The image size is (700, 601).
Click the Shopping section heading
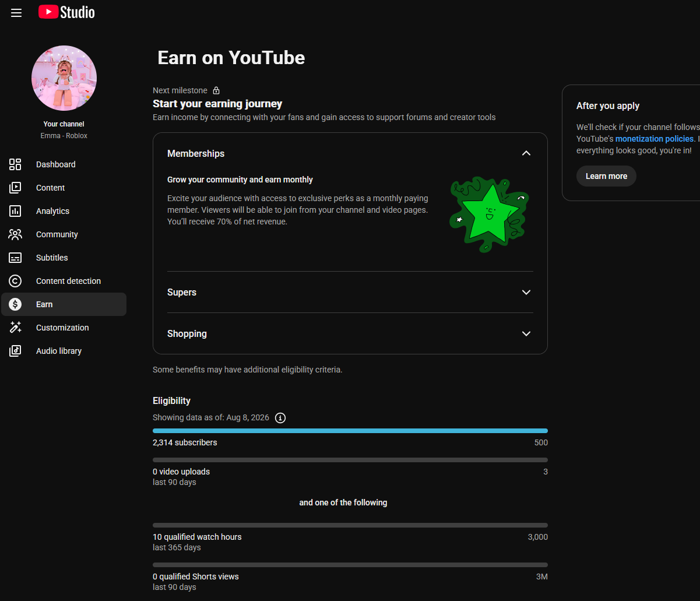pyautogui.click(x=187, y=333)
